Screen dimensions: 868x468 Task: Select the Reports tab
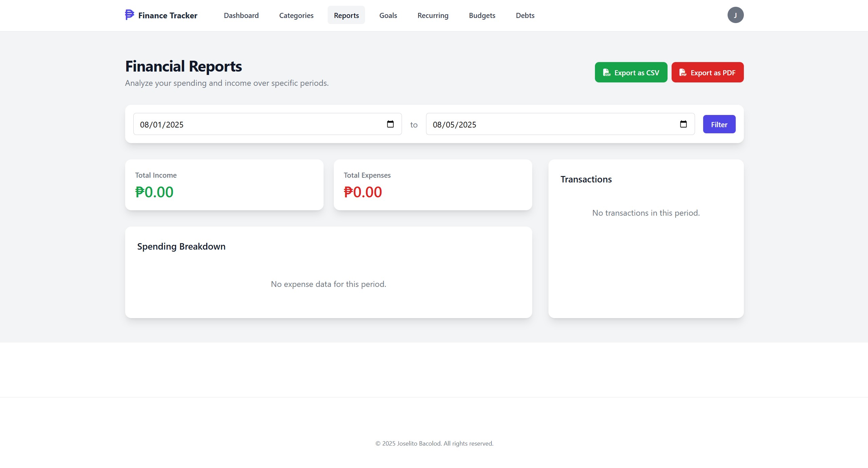tap(346, 16)
